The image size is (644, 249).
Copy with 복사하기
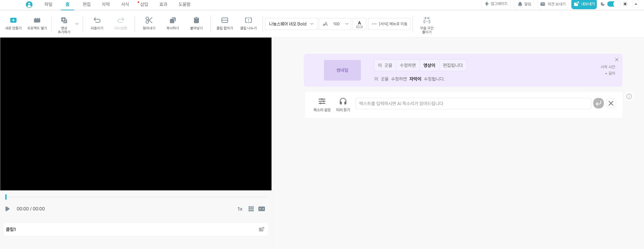173,23
